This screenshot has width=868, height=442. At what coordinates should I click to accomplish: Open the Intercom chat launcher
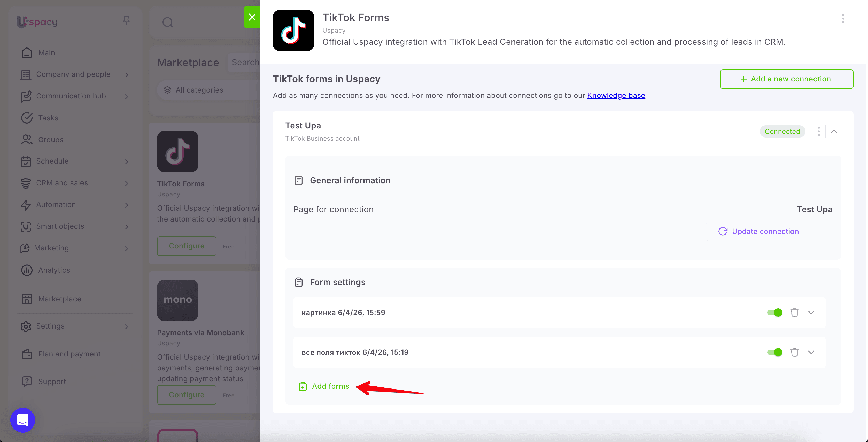click(x=22, y=420)
